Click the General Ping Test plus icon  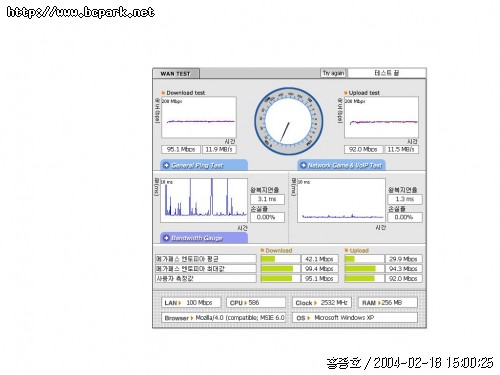tap(166, 165)
